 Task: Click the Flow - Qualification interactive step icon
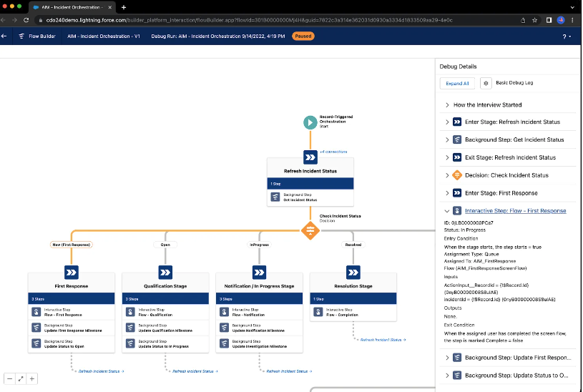(130, 312)
